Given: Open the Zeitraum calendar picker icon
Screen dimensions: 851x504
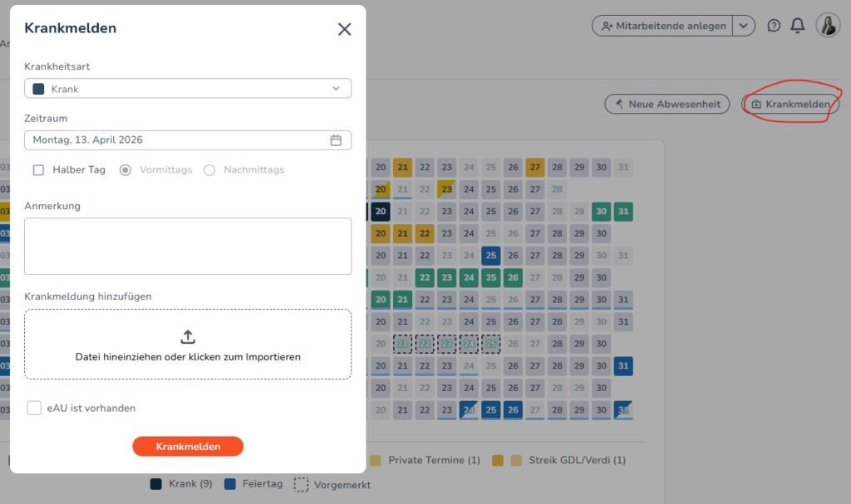Looking at the screenshot, I should 336,140.
